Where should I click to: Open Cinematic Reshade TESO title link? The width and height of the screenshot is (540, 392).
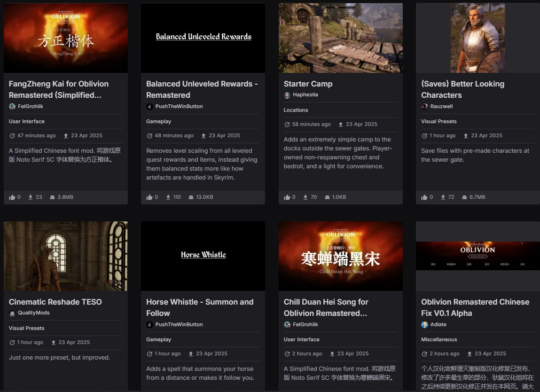pyautogui.click(x=55, y=302)
